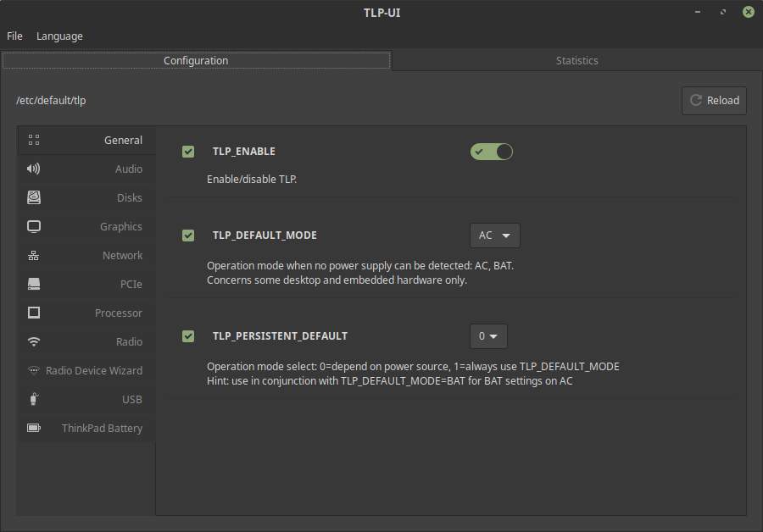The height and width of the screenshot is (532, 763).
Task: Click the 'Enable/disable TLP.' description
Action: point(252,179)
